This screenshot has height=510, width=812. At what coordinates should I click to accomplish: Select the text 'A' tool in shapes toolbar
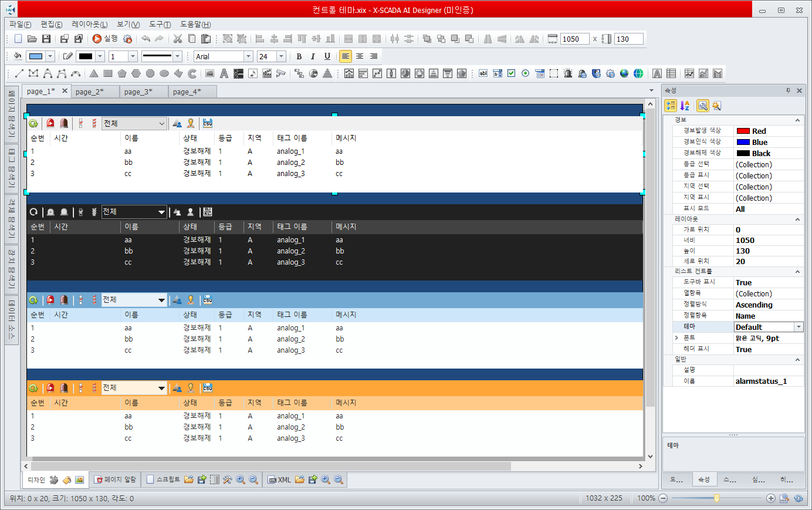(224, 73)
